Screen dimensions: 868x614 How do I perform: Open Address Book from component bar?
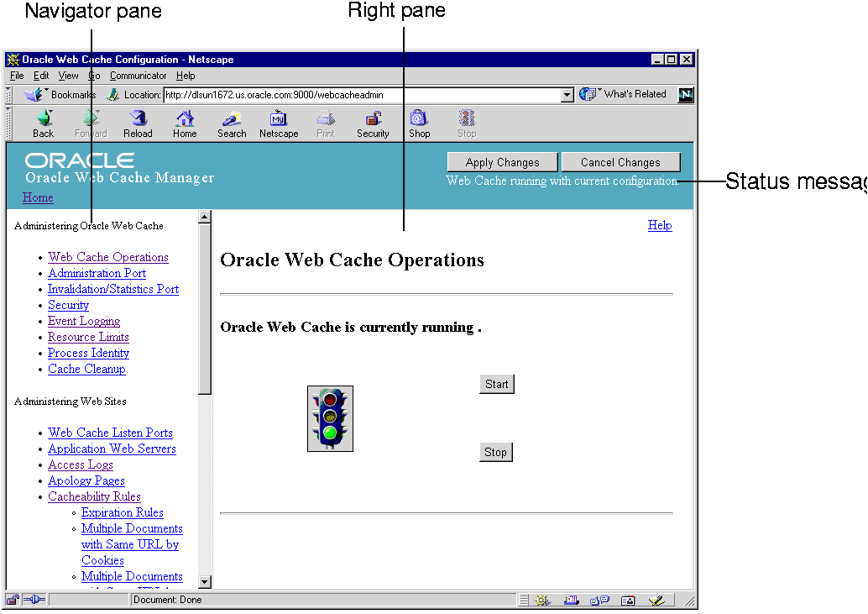628,600
